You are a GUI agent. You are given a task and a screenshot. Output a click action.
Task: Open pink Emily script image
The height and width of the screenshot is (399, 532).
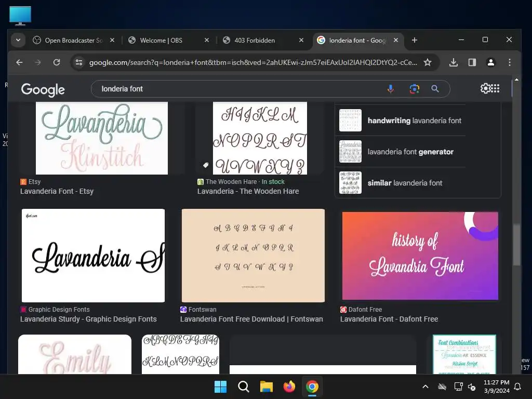point(75,354)
